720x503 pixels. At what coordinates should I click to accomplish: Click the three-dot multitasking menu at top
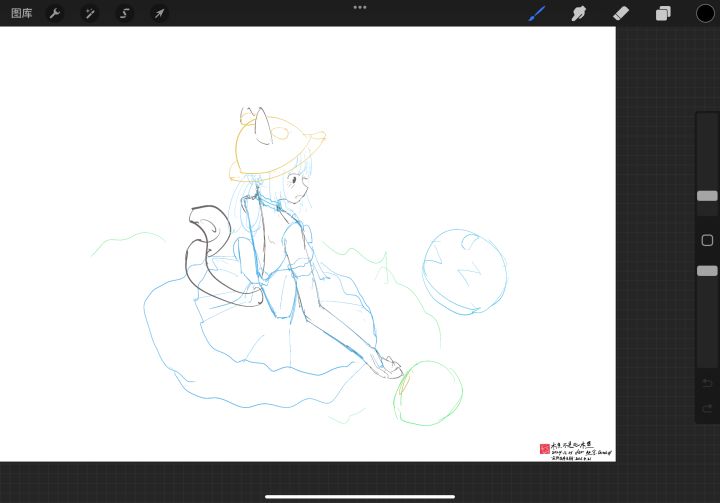[x=360, y=7]
